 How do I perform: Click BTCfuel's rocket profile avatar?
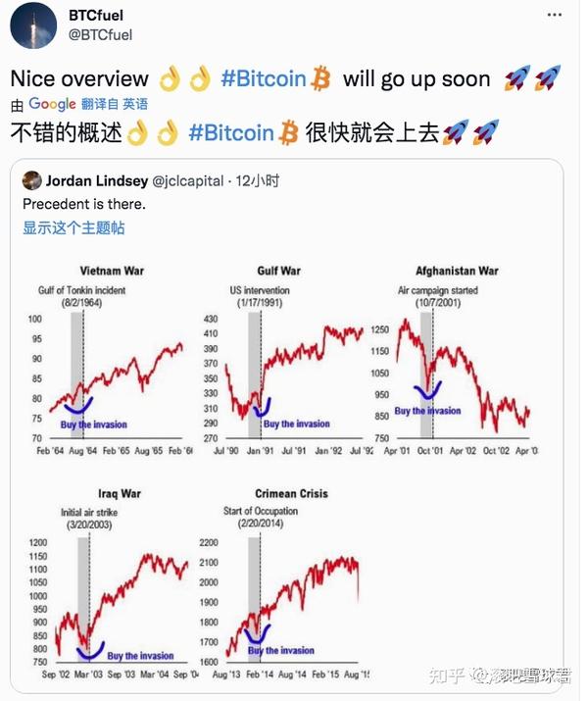coord(33,25)
